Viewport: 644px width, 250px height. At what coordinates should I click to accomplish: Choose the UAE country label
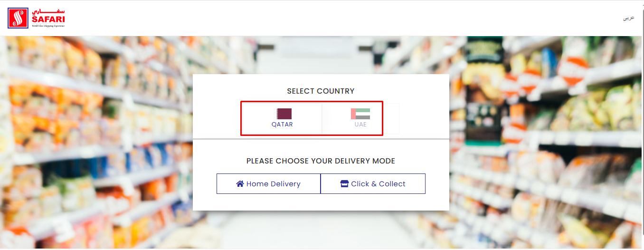point(360,125)
